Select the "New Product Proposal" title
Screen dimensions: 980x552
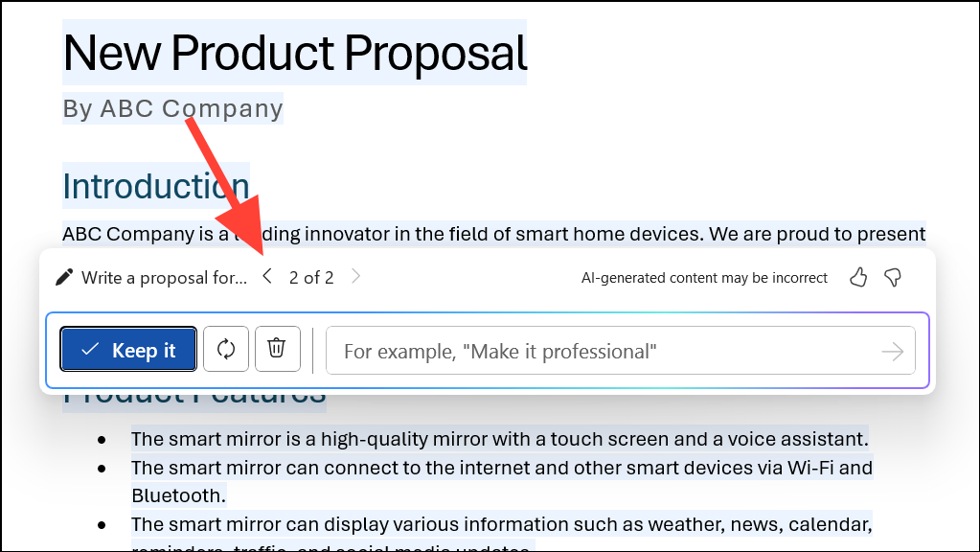tap(294, 53)
